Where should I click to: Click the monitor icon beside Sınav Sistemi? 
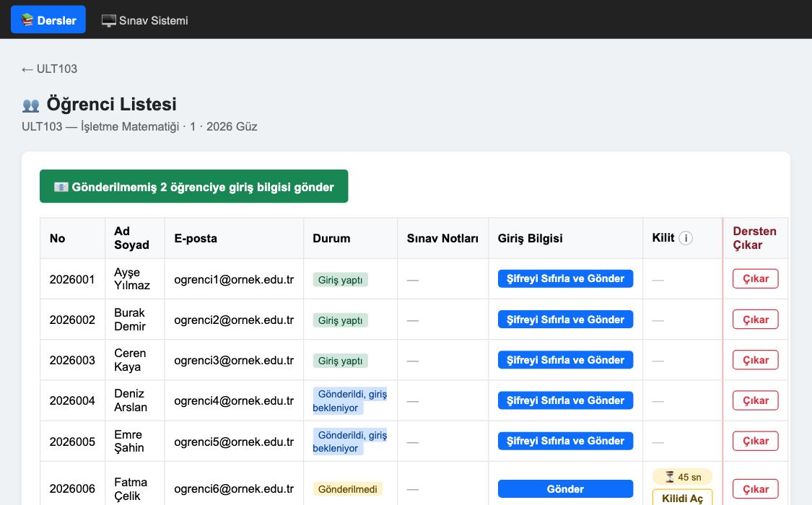[109, 21]
